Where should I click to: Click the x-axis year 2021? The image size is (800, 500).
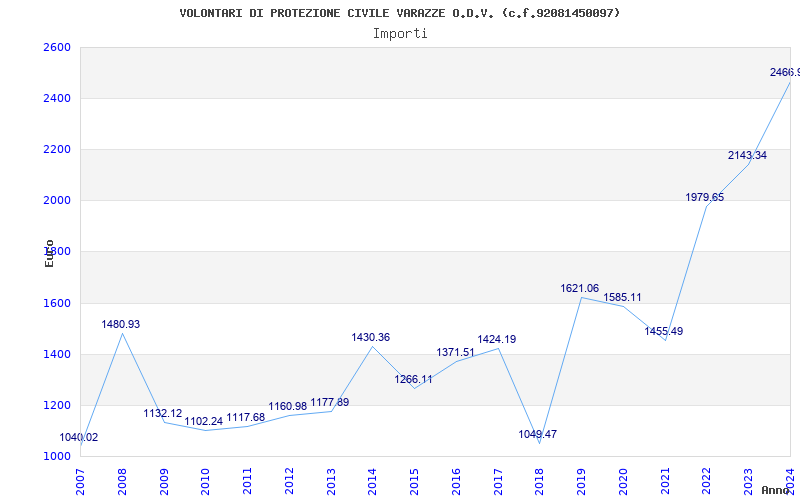tap(665, 482)
